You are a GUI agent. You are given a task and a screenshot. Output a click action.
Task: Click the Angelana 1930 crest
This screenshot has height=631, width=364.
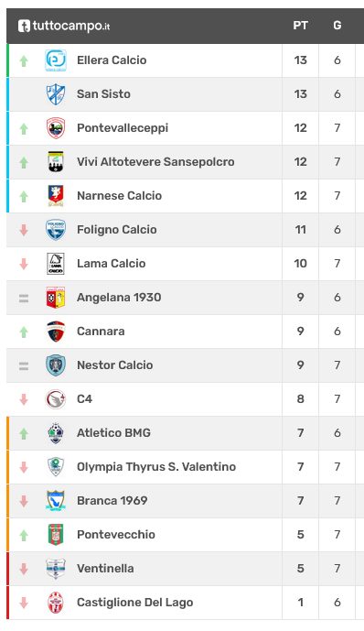point(56,298)
